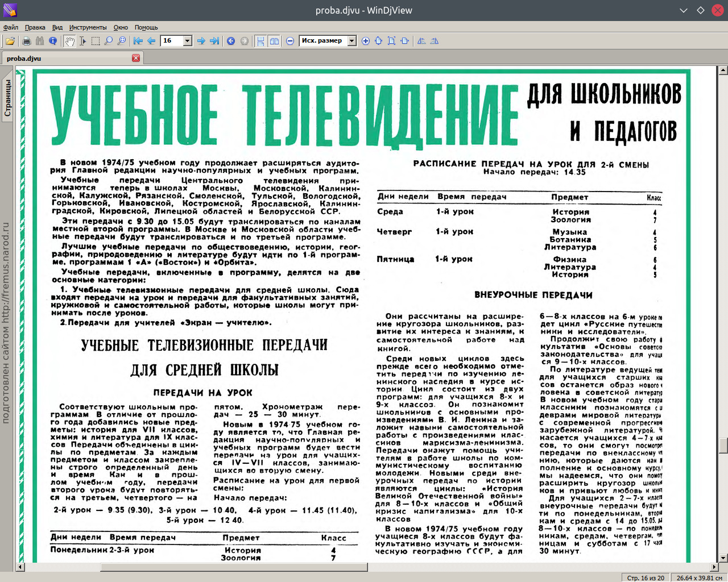Open the Вид menu
This screenshot has height=582, width=728.
click(x=57, y=27)
